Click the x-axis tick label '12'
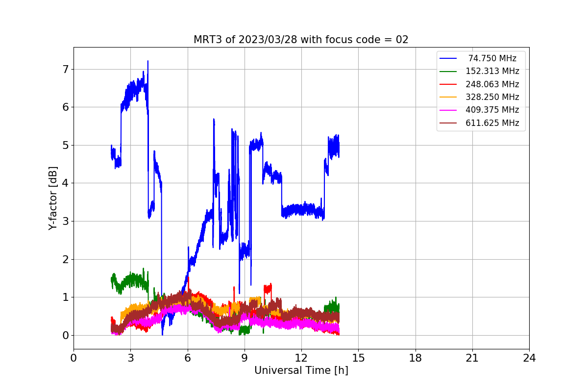Image resolution: width=588 pixels, height=392 pixels. tap(301, 358)
